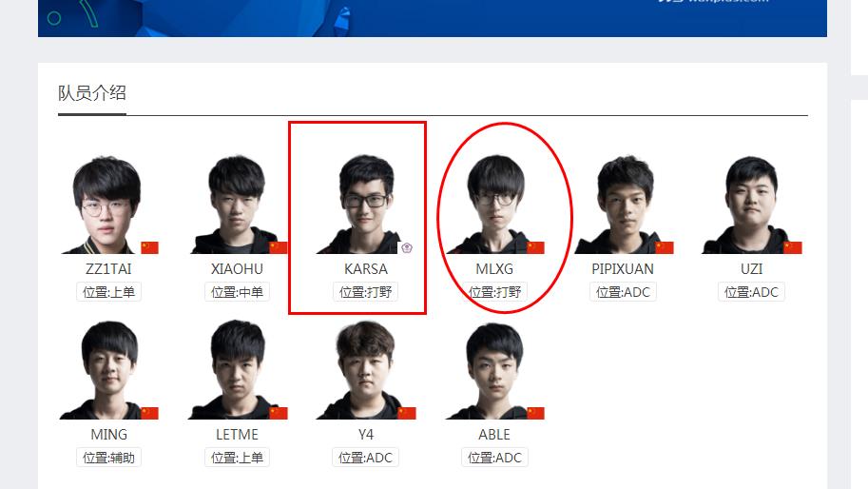868x489 pixels.
Task: Click the 位置:中单 tag under XIAOHU
Action: point(237,292)
